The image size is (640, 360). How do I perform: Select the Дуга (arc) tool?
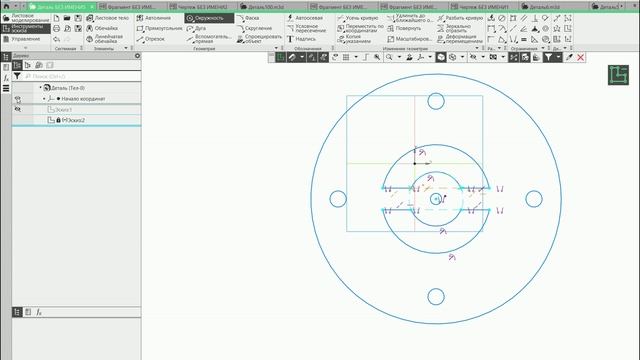coord(196,29)
